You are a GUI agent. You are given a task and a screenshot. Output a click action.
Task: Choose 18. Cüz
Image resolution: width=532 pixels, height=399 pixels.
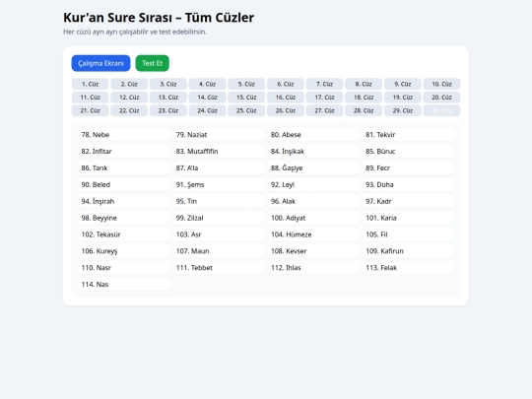(364, 98)
